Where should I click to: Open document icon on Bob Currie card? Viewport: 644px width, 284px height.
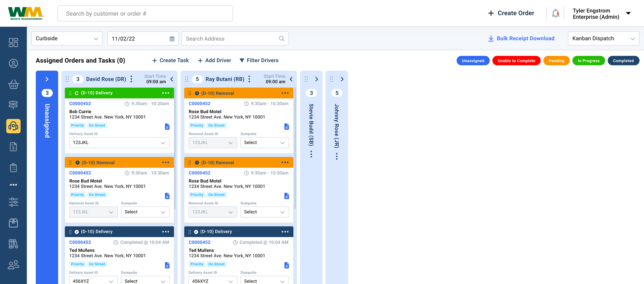point(167,127)
